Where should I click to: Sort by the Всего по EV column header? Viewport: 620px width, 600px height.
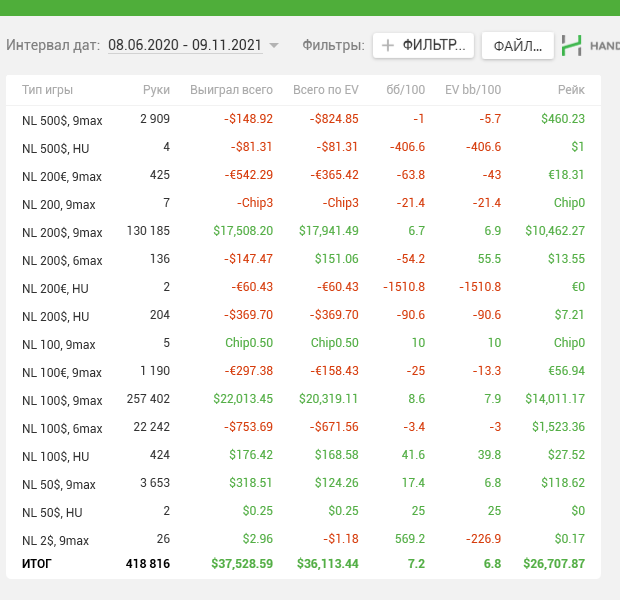(326, 90)
